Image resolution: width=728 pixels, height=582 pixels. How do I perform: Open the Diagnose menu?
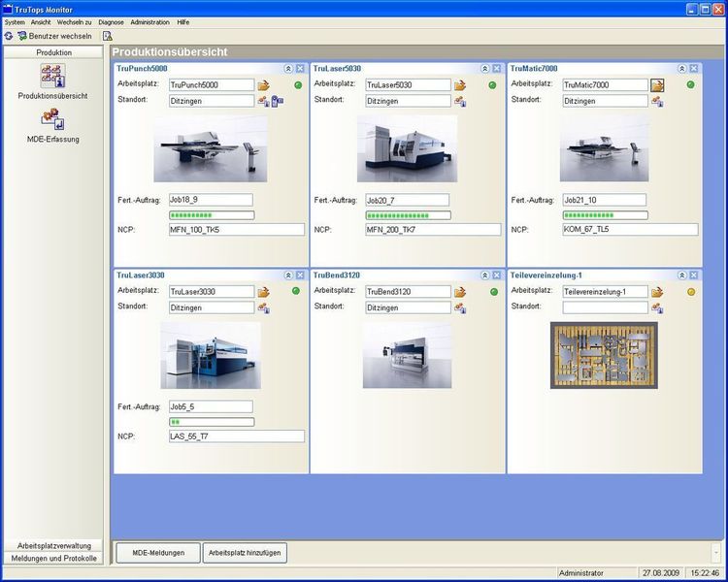pos(111,22)
